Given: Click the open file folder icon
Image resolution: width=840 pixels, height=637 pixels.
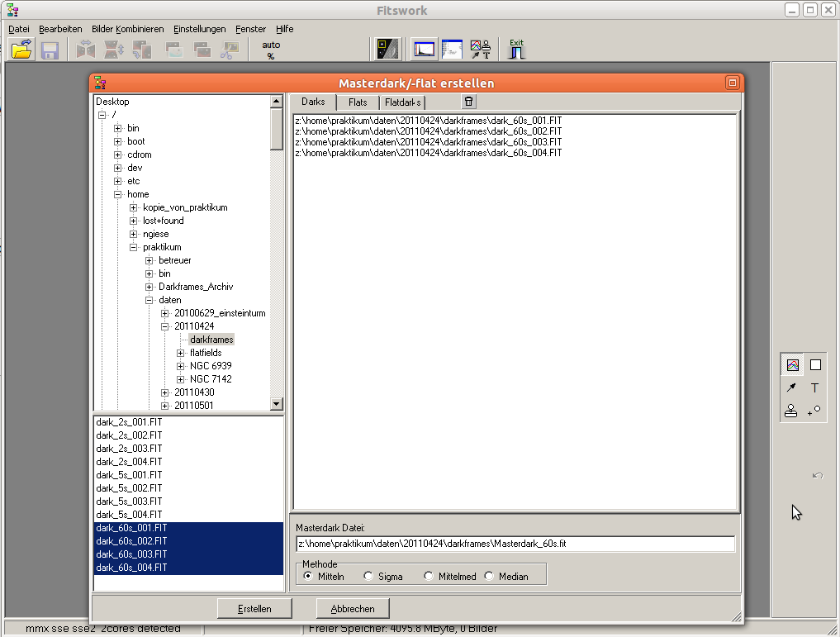Looking at the screenshot, I should tap(21, 50).
